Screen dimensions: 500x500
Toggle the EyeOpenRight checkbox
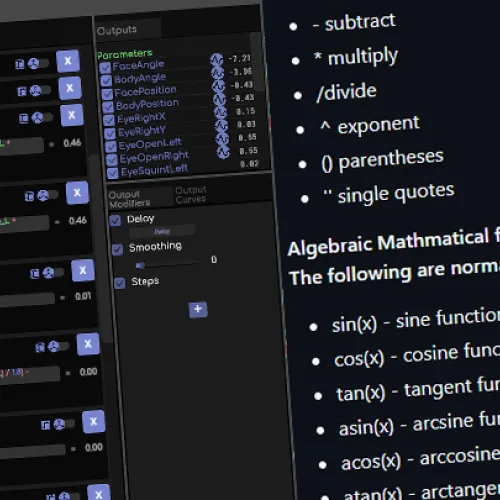tap(112, 160)
